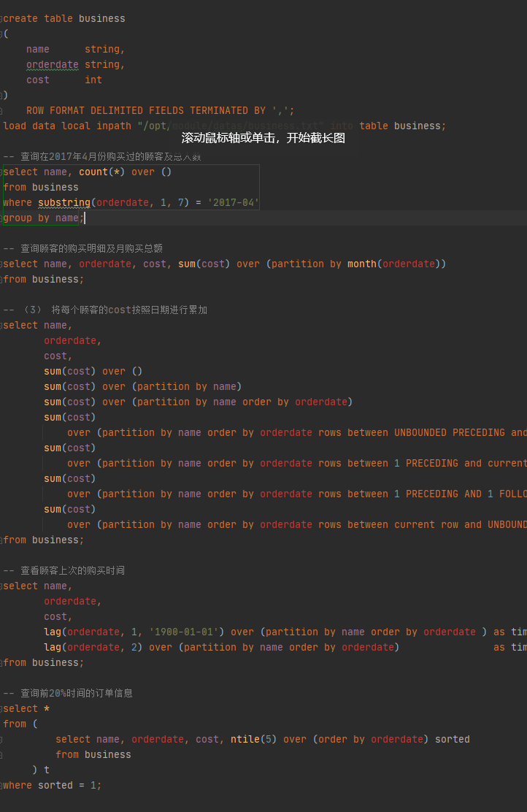Click the 'cost int' column definition
Screen dimensions: 527x812
(x=64, y=80)
